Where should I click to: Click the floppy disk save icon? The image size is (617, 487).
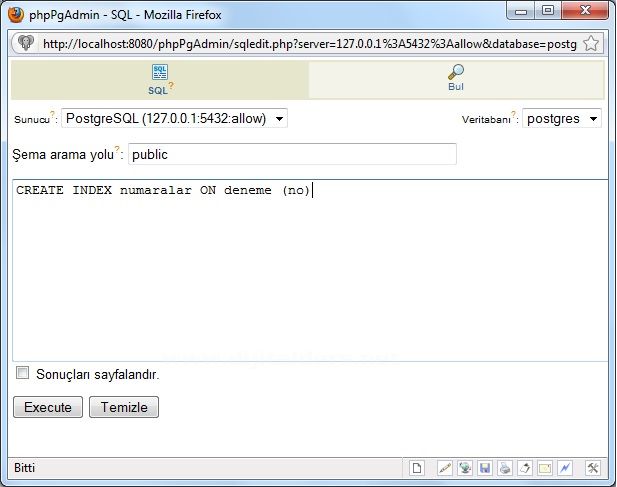[x=485, y=468]
